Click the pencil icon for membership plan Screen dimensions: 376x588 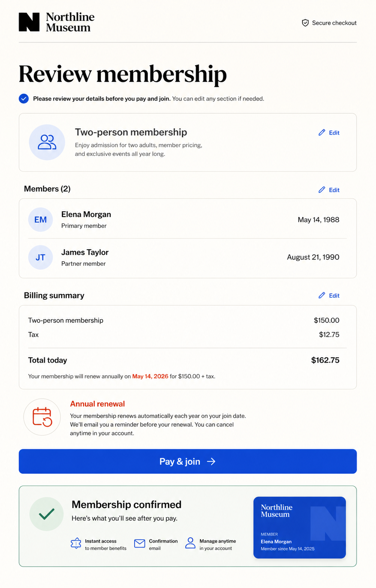[322, 132]
